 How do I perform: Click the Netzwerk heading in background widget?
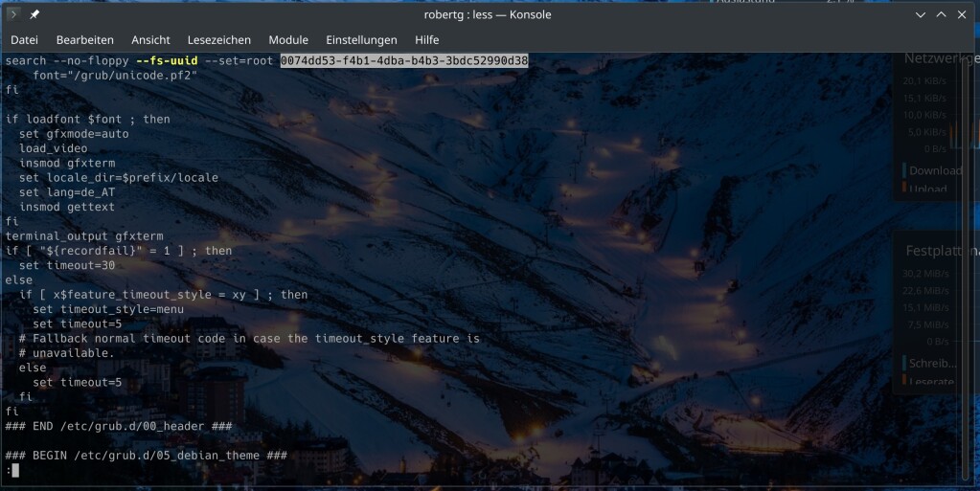(x=942, y=58)
